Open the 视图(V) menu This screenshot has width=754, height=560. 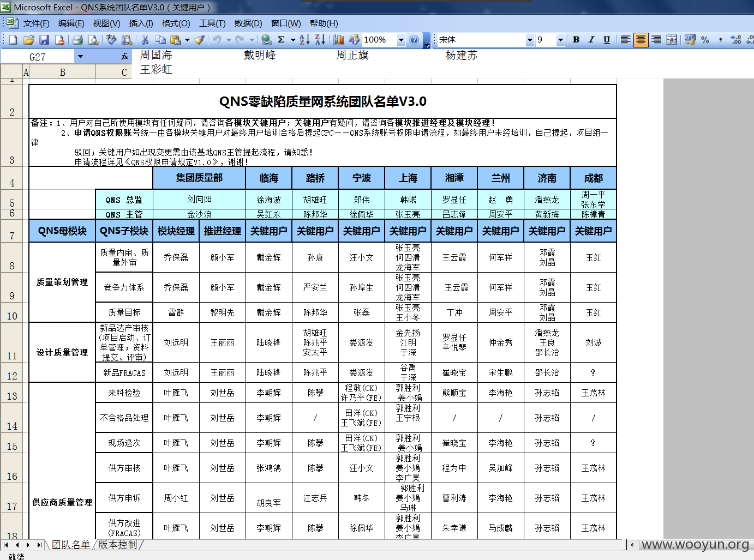tap(106, 23)
